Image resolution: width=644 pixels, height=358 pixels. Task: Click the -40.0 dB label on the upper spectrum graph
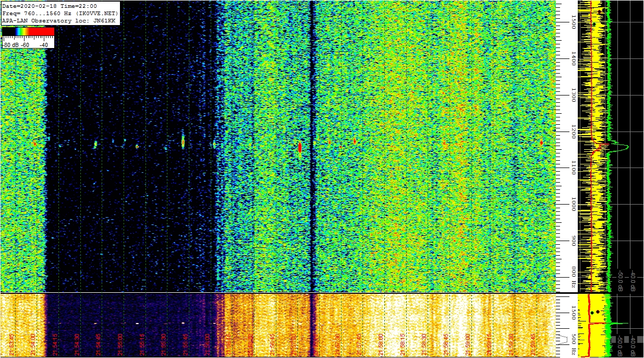tap(634, 280)
